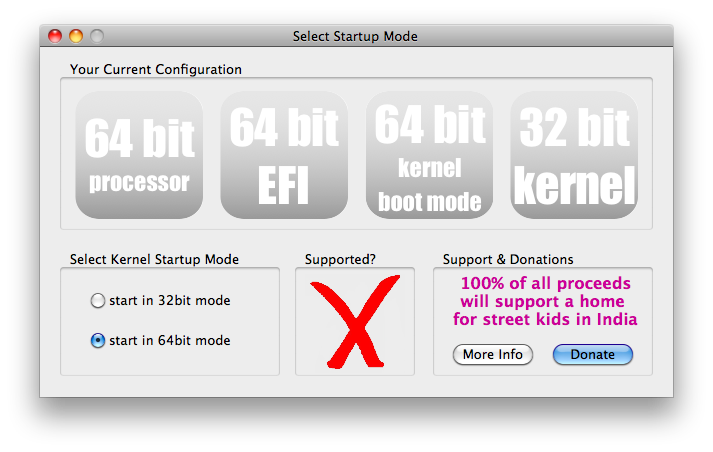
Task: Click the Supported? heading label
Action: pyautogui.click(x=340, y=259)
